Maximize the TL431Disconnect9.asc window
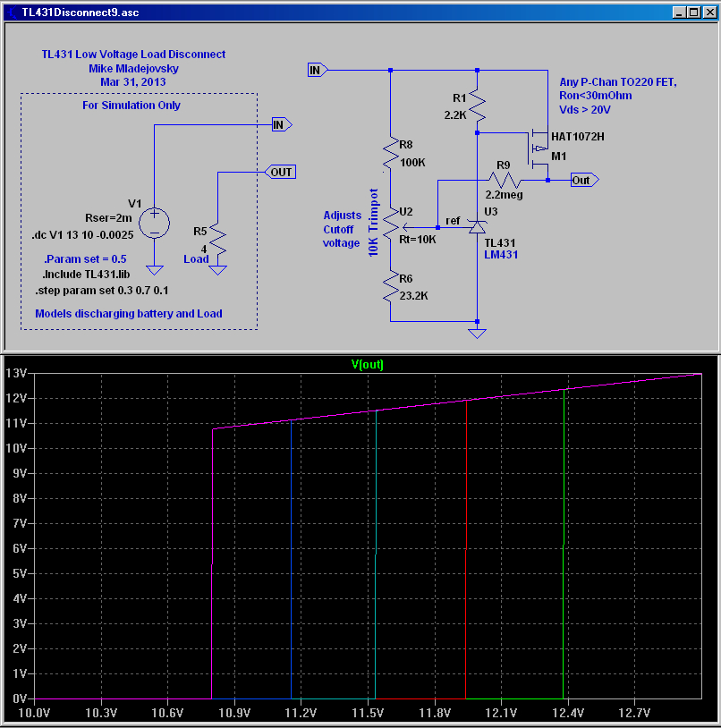 point(693,13)
